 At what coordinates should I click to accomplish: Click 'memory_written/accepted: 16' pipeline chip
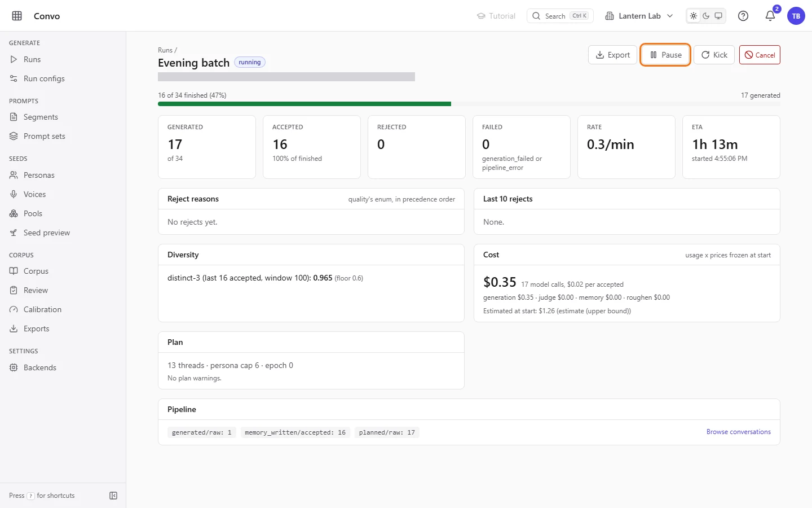295,432
